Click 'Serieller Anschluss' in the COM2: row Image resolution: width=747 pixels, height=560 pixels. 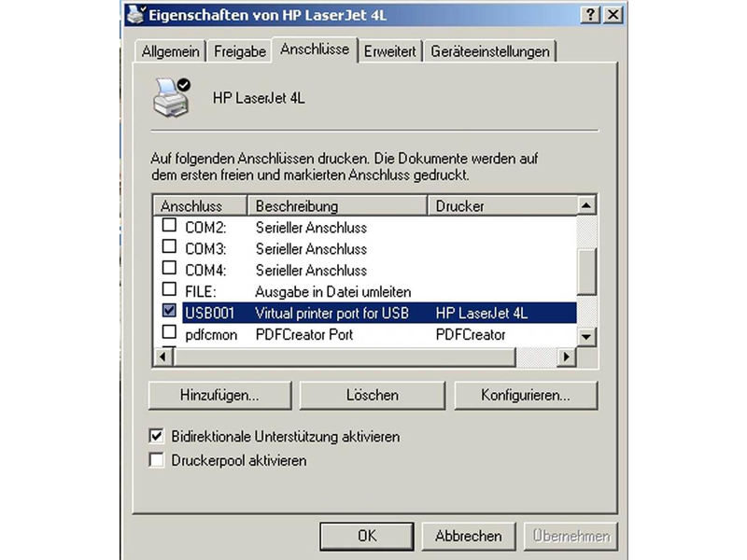[311, 228]
